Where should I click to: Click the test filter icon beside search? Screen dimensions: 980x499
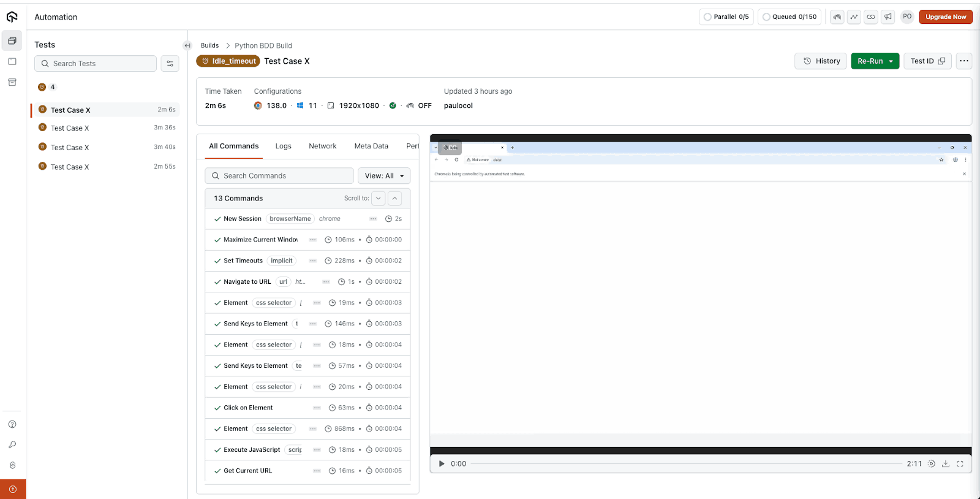(x=170, y=64)
